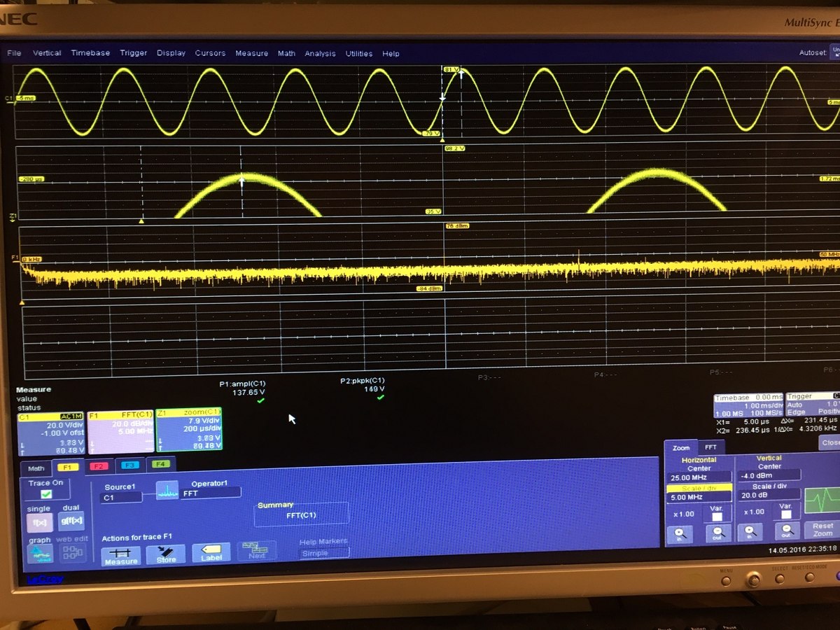Open the Trigger descriptor box
Screen dimensions: 840x630
coord(813,405)
